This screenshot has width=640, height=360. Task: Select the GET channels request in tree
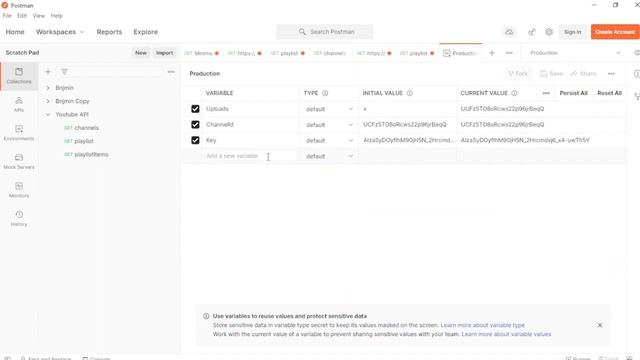pos(82,128)
